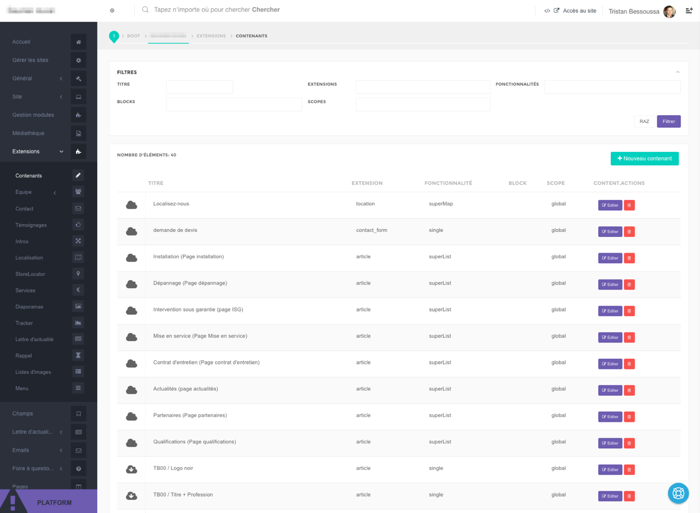
Task: Click Tristan Bessoussa user avatar
Action: (669, 12)
